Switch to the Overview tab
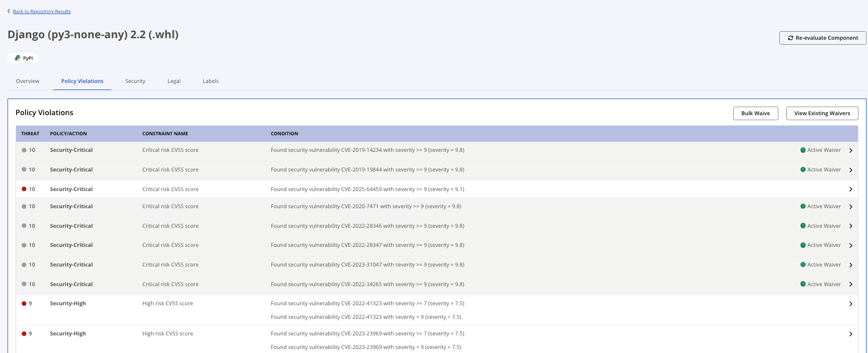The width and height of the screenshot is (868, 353). [x=28, y=81]
